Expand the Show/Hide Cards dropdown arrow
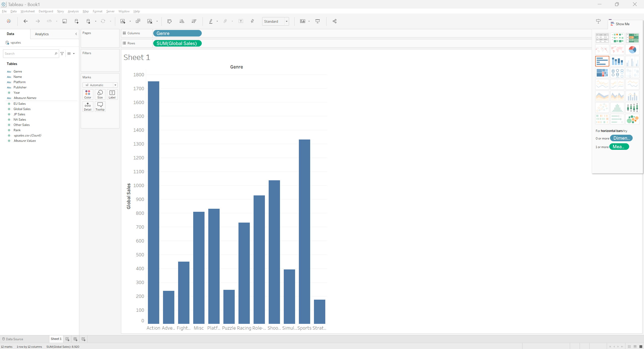644x349 pixels. tap(309, 21)
